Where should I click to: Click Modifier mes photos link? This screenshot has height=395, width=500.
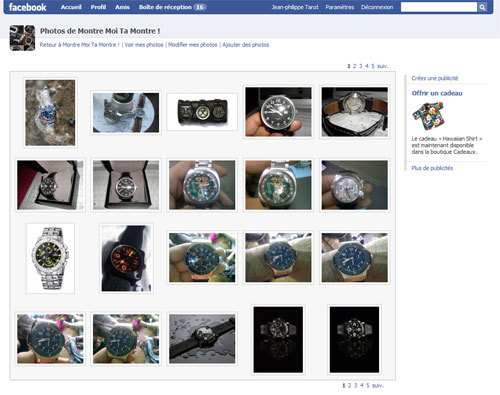pos(192,45)
